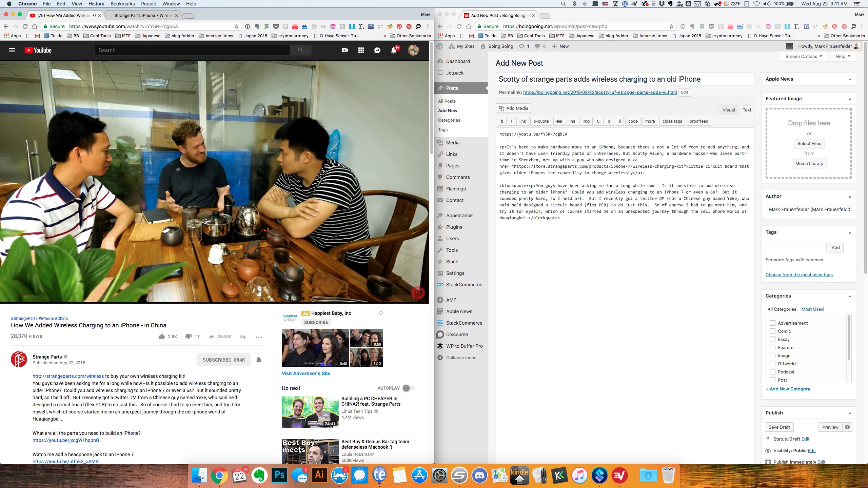Click the ad info icon beside Happiest Baby
Screen dimensions: 868x488
click(x=381, y=313)
